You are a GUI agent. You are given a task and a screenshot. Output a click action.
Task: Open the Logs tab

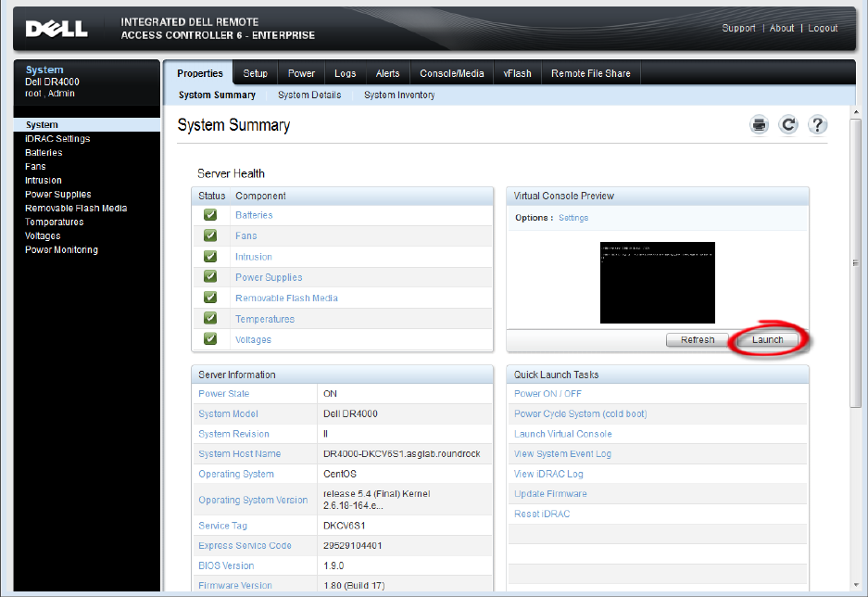pyautogui.click(x=345, y=73)
